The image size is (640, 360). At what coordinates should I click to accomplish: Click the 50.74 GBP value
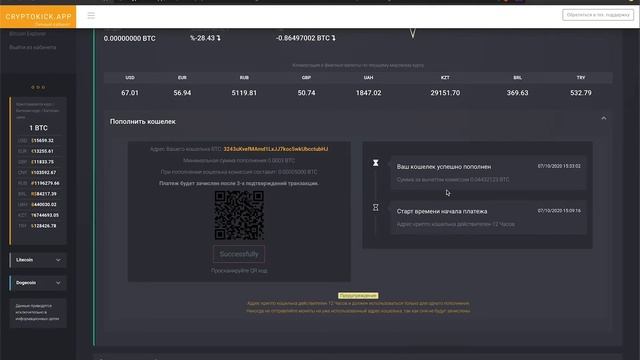point(306,93)
